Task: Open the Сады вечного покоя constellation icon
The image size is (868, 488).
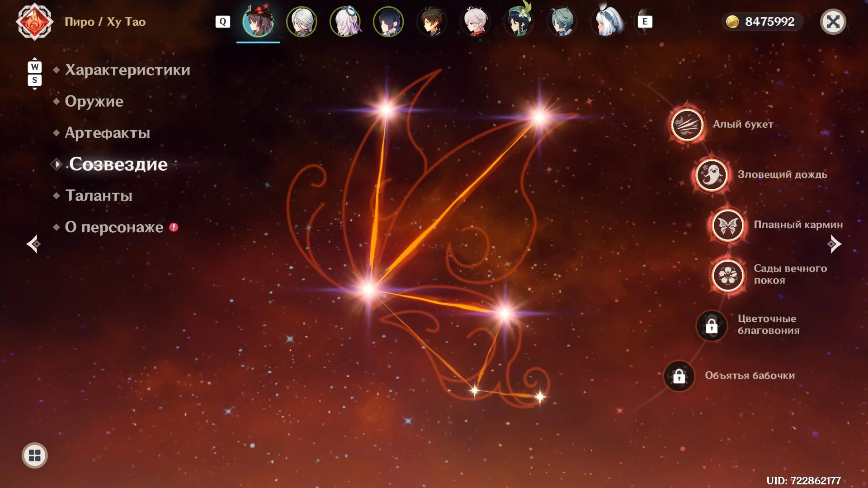Action: point(728,275)
